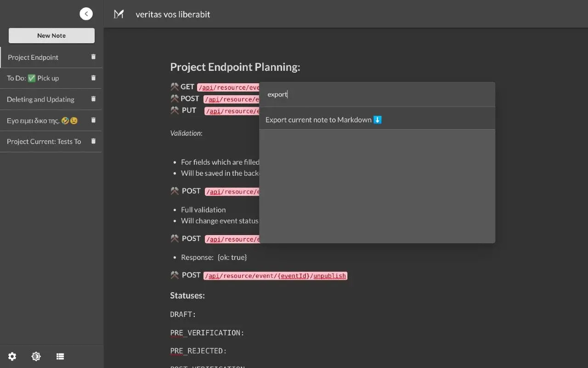Open the Greek-titled note with emojis
This screenshot has height=368, width=588.
[x=42, y=121]
